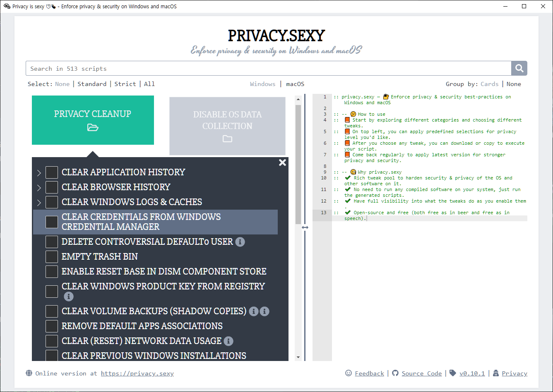
Task: Select the None preset
Action: tap(63, 84)
